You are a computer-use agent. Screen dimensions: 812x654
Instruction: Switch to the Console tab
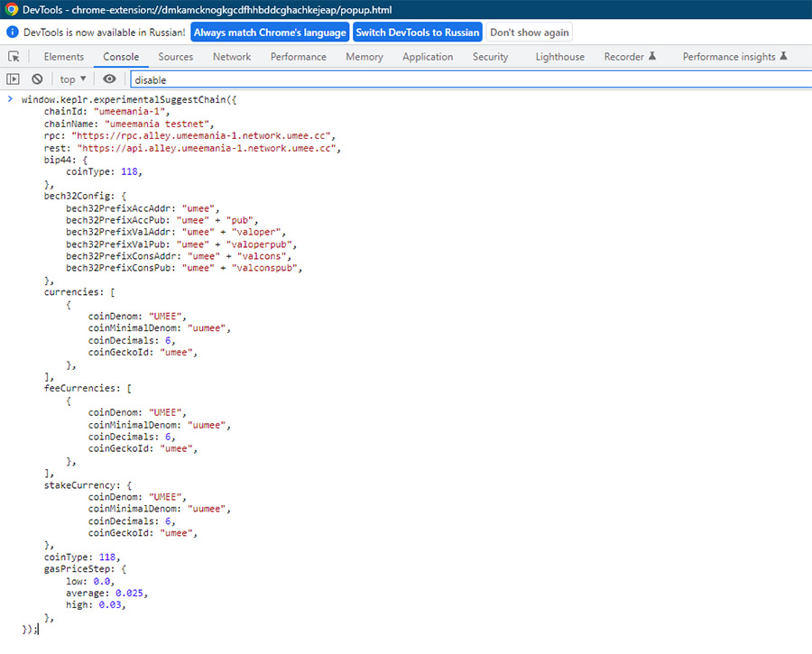[x=121, y=57]
